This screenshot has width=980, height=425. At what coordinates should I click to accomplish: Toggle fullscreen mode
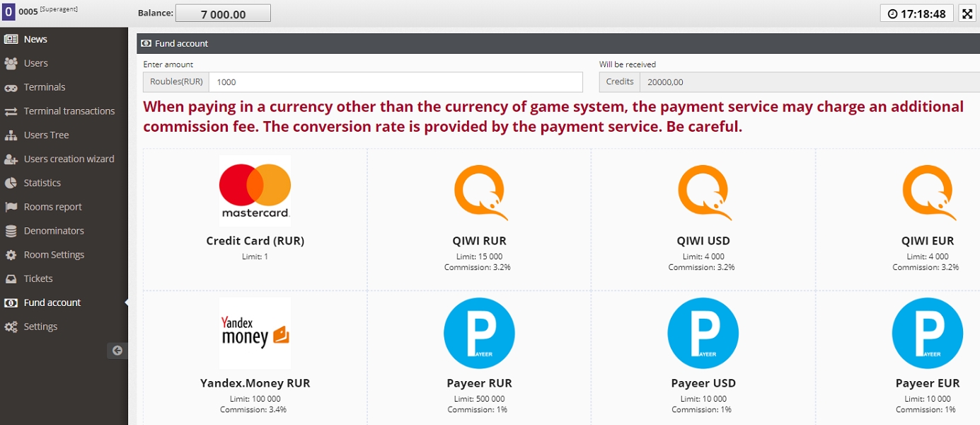[967, 12]
